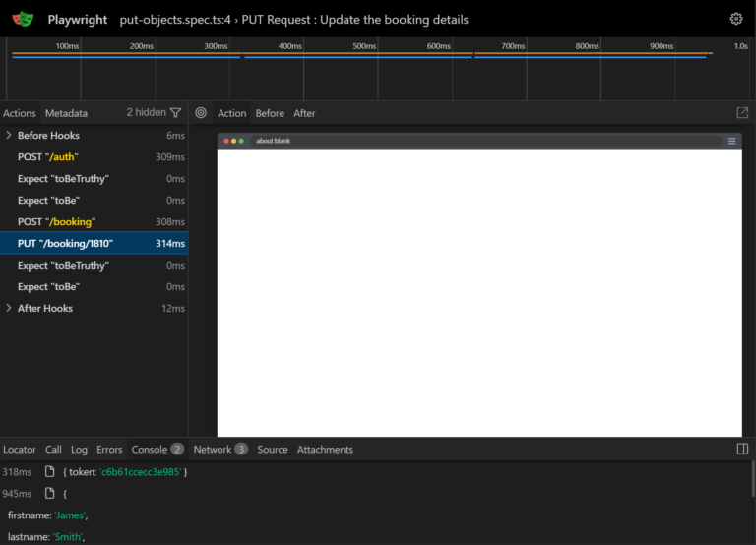Open the Network tab

coord(220,450)
